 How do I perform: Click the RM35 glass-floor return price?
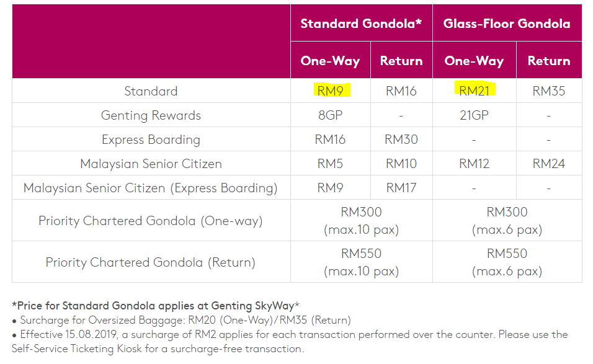[x=549, y=91]
